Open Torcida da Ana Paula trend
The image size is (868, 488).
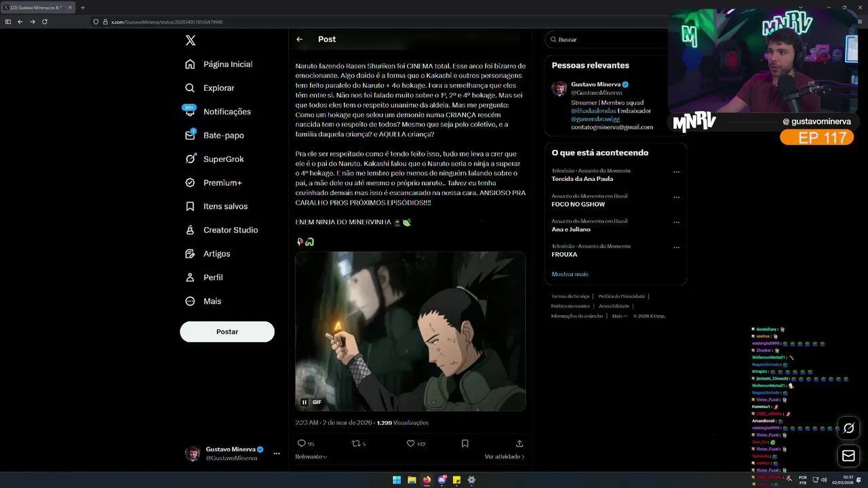[583, 179]
